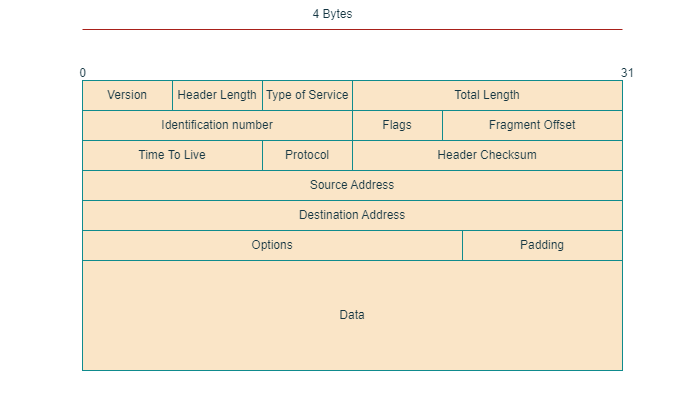Click the Fragment Offset cell

(x=532, y=125)
